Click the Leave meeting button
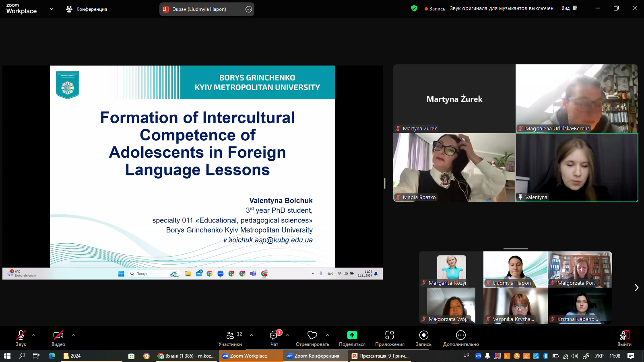Image resolution: width=644 pixels, height=362 pixels. coord(624,336)
